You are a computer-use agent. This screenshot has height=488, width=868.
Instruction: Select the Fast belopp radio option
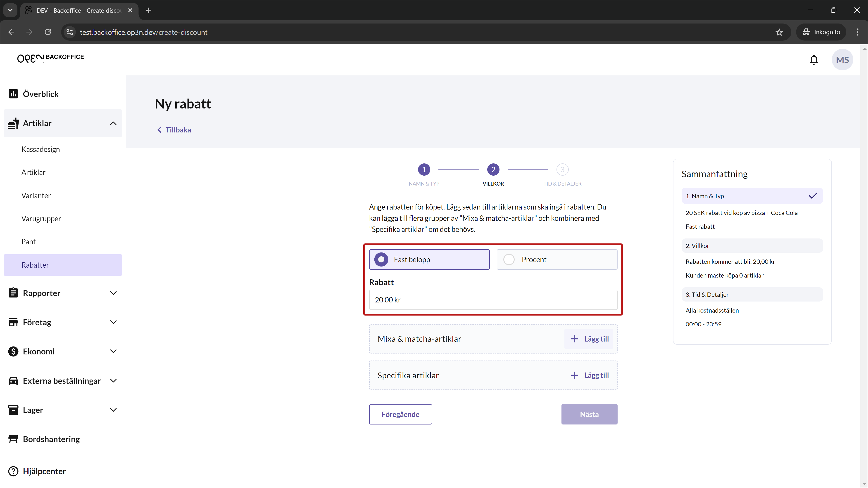(429, 259)
